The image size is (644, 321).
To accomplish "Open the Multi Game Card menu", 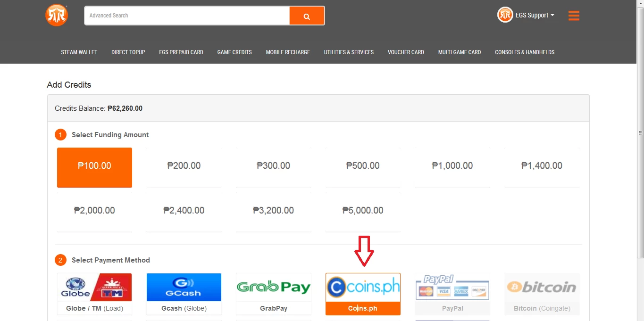I will [460, 52].
